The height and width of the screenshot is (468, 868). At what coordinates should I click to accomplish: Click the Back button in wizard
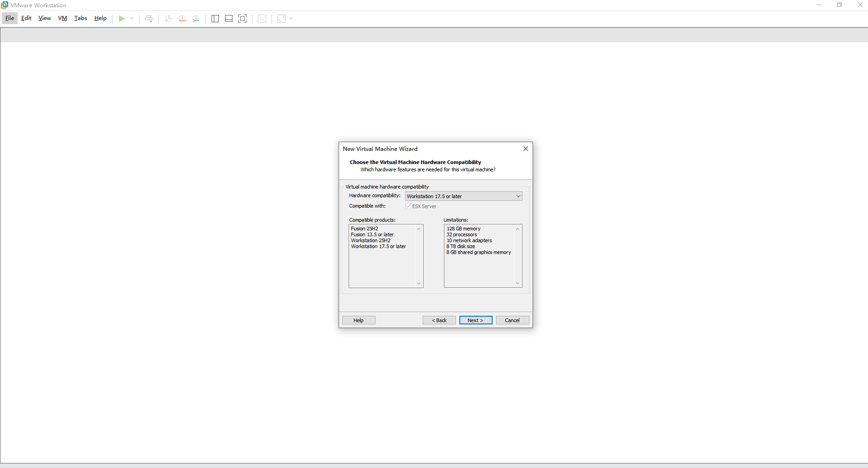pyautogui.click(x=439, y=320)
